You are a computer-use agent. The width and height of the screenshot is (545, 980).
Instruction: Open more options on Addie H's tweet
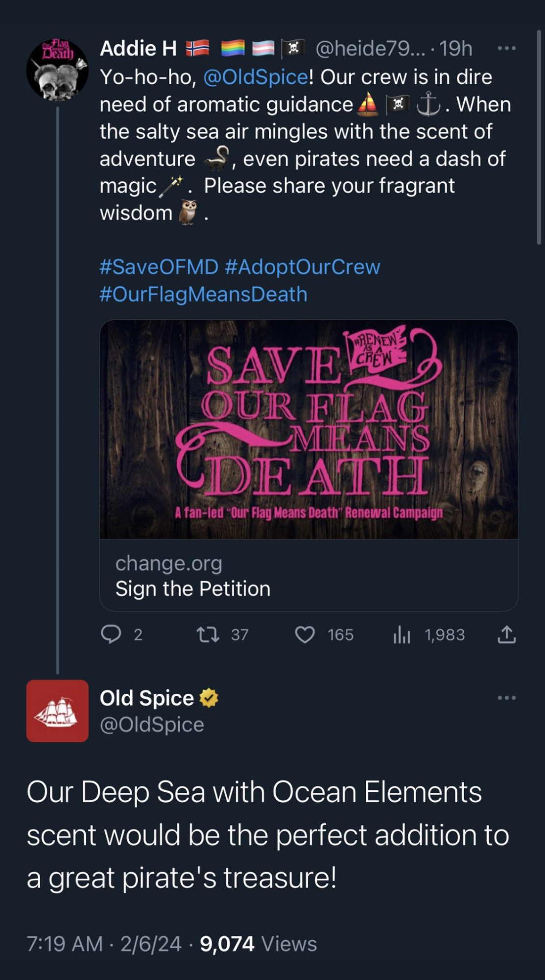506,48
